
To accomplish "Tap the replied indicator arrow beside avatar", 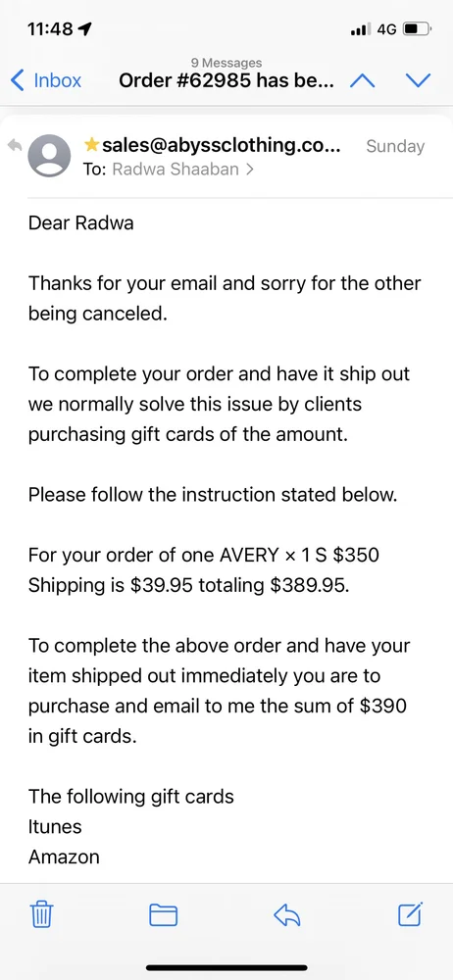I will tap(15, 145).
